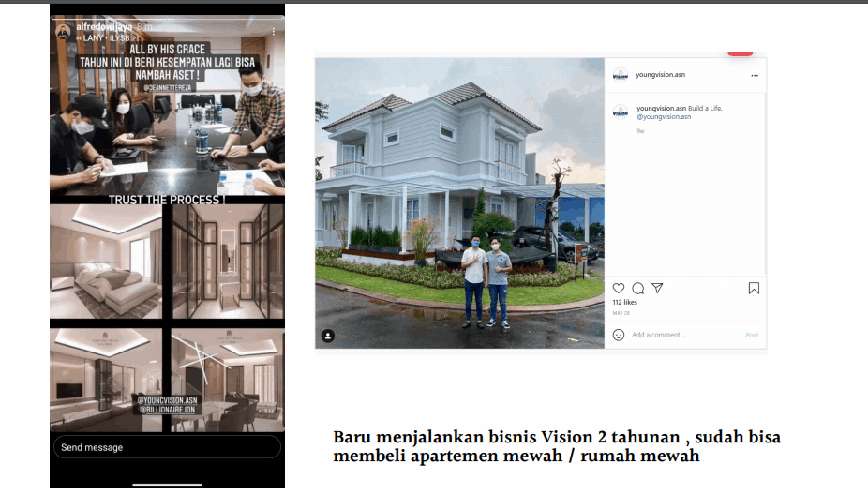This screenshot has height=494, width=868.
Task: Open comments with the speech bubble icon
Action: point(637,289)
